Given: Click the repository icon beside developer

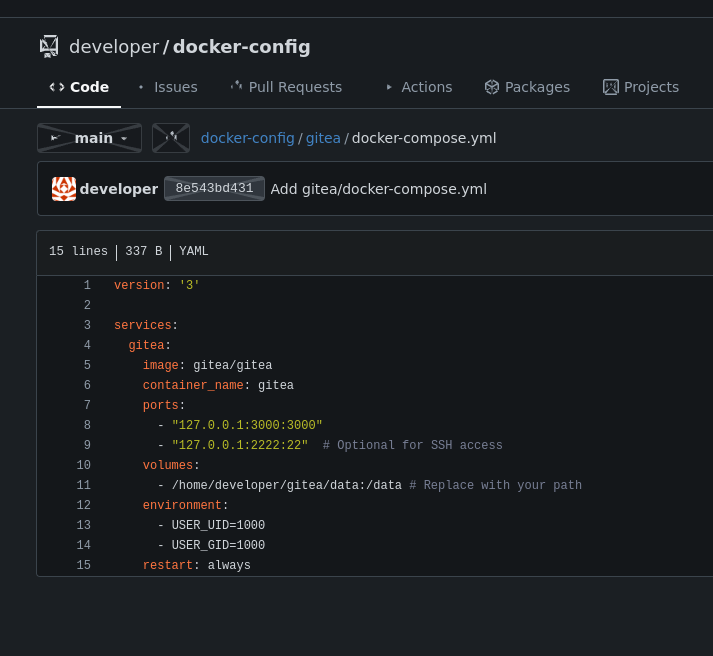Looking at the screenshot, I should pos(49,47).
